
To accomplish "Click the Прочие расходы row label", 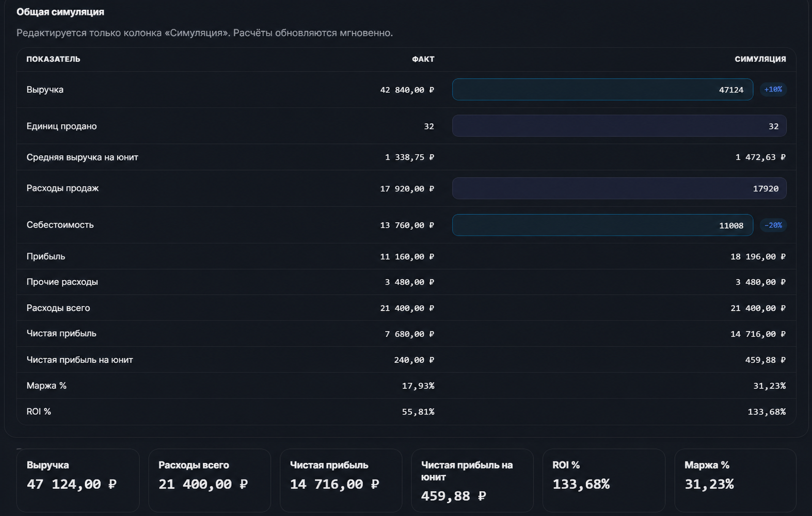I will [x=62, y=282].
